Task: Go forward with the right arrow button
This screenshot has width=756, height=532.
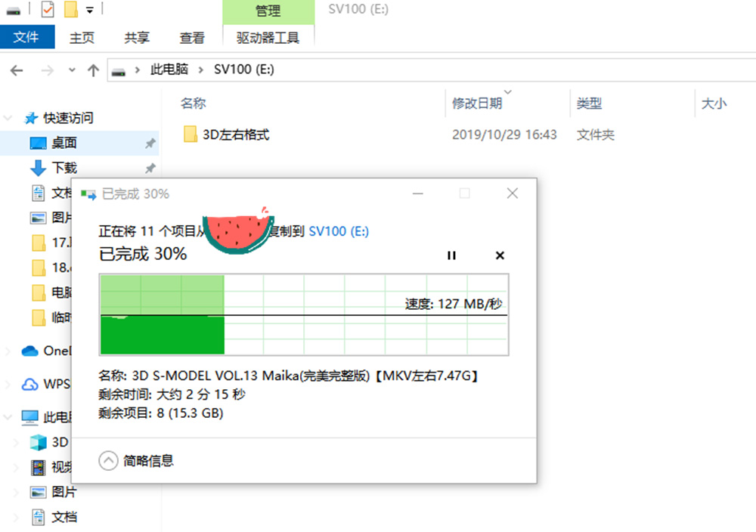Action: [47, 71]
